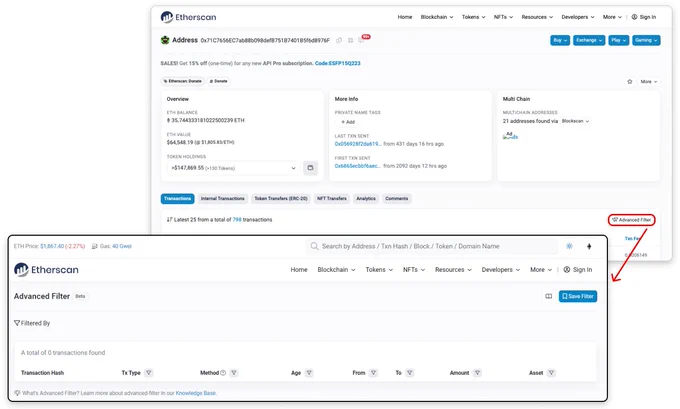Viewport: 680px width, 409px height.
Task: Open QR code icon beside address
Action: pyautogui.click(x=350, y=40)
